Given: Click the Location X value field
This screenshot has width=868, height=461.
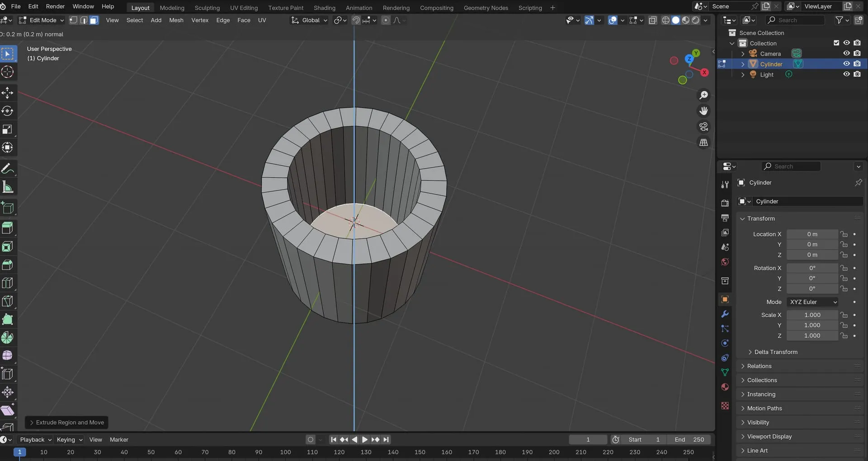Looking at the screenshot, I should pos(812,234).
